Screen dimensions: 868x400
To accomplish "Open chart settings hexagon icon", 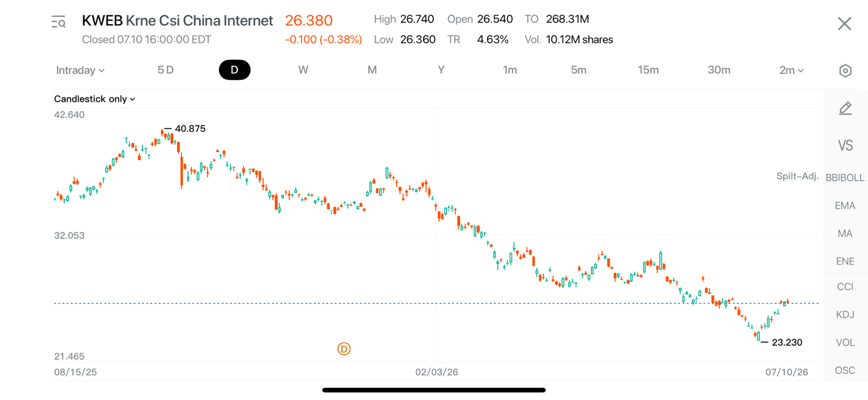I will pos(845,71).
